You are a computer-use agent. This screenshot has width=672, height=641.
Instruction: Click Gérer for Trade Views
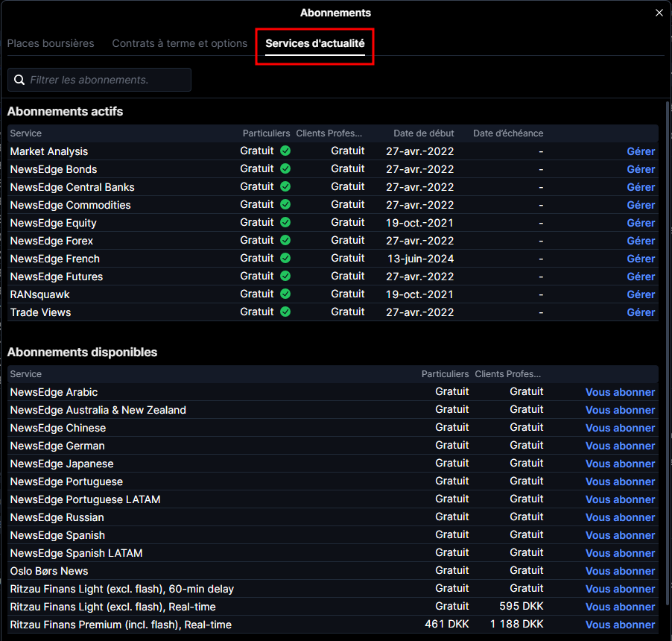pyautogui.click(x=641, y=312)
